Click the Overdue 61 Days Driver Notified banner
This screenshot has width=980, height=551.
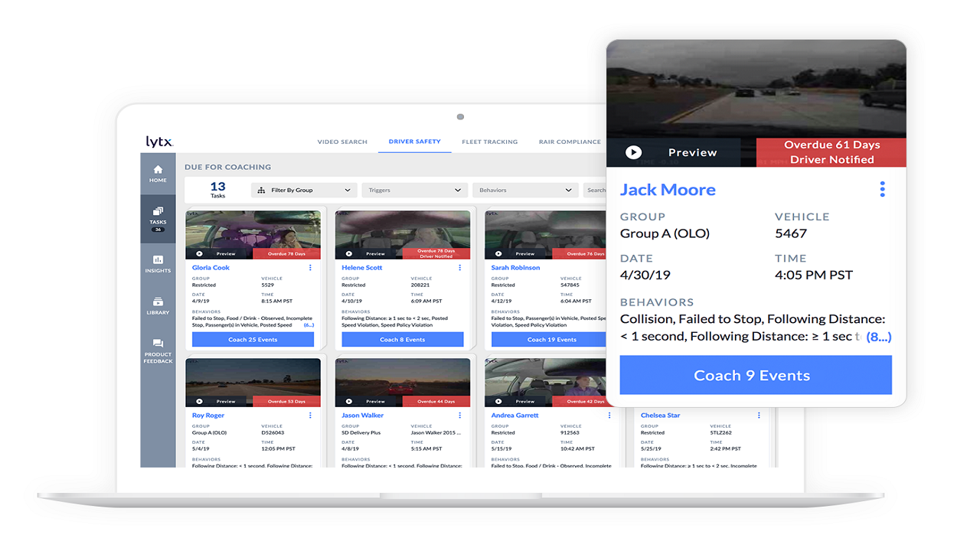pos(831,152)
